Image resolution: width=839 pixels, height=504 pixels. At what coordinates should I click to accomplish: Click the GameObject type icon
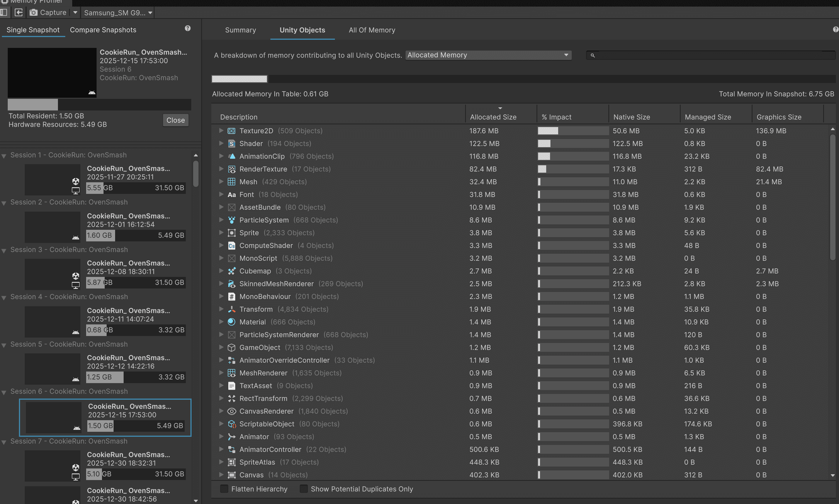click(x=231, y=348)
